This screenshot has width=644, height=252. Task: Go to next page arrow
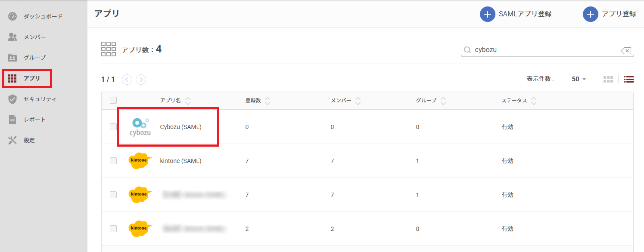pyautogui.click(x=141, y=79)
